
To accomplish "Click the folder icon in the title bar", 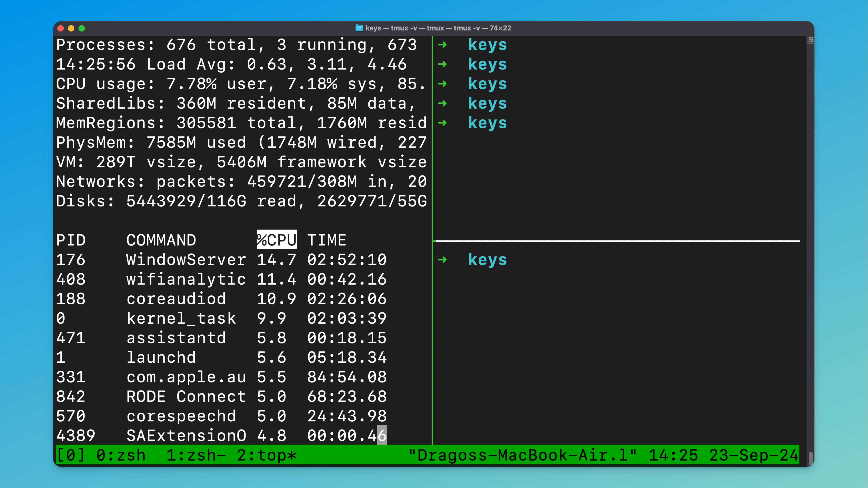I will point(359,28).
